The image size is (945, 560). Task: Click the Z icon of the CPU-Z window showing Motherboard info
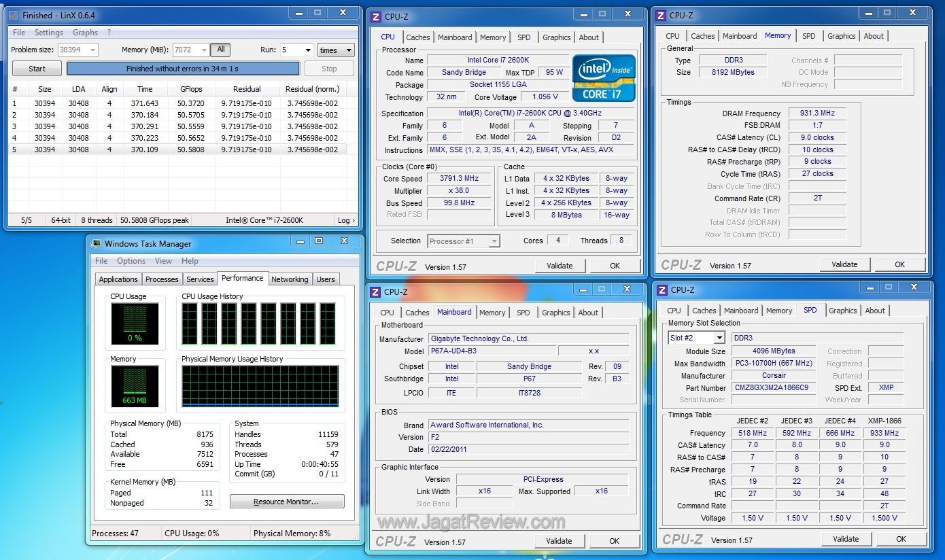pyautogui.click(x=375, y=292)
